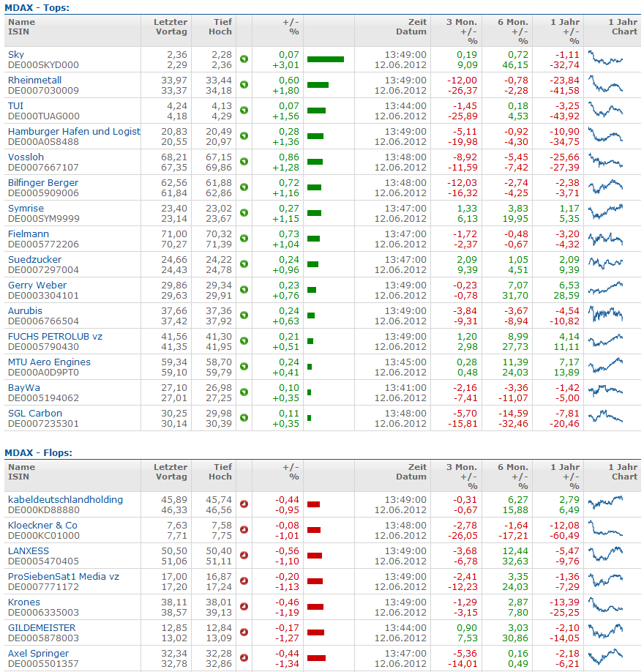Click the 1 Jahr value -60,49 for Kloeckner

[565, 536]
